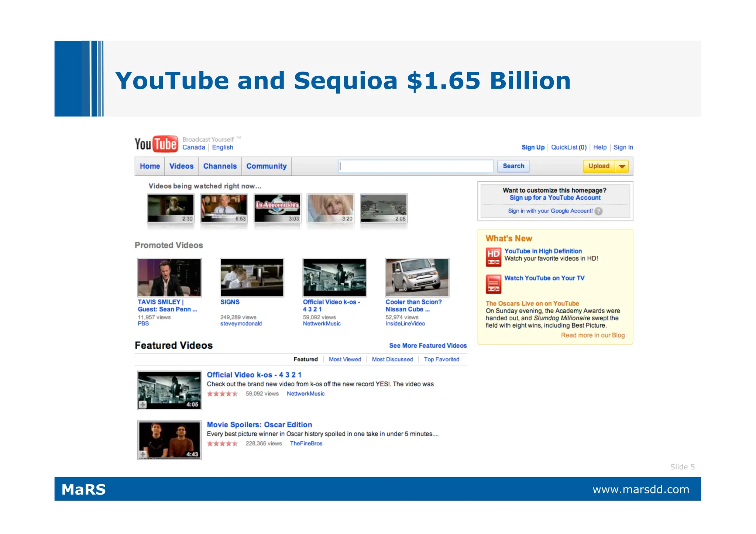756x534 pixels.
Task: Open the Canada country selector
Action: point(193,147)
